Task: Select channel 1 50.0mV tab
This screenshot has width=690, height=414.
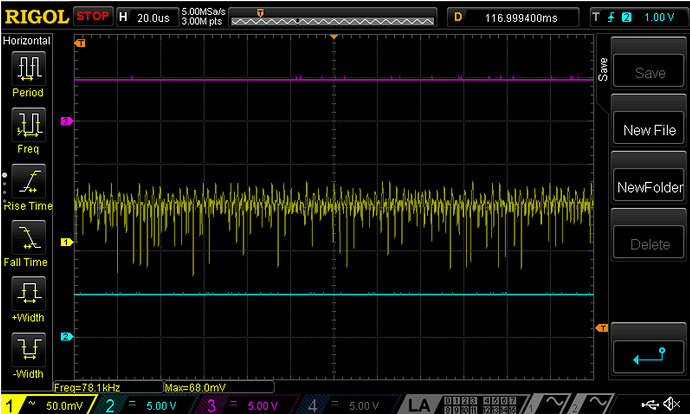Action: point(48,405)
